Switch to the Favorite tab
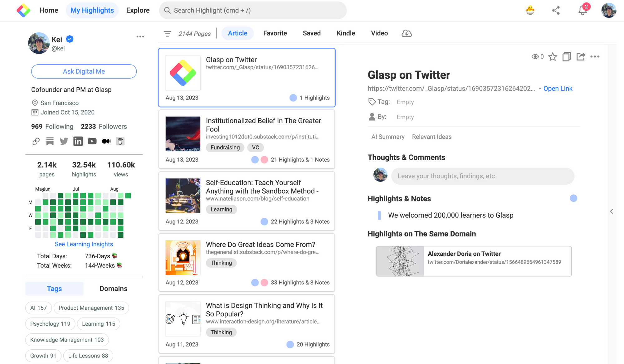Image resolution: width=624 pixels, height=364 pixels. pyautogui.click(x=275, y=33)
